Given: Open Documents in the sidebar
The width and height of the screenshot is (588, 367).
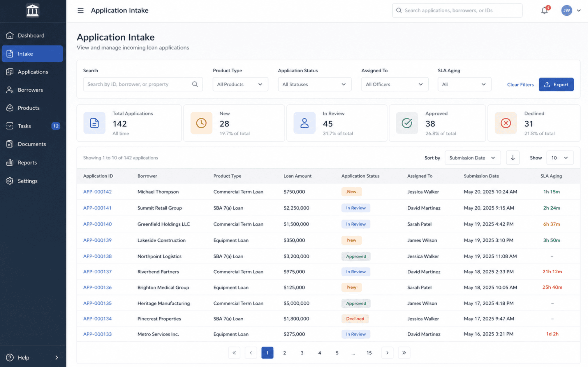Looking at the screenshot, I should 32,144.
